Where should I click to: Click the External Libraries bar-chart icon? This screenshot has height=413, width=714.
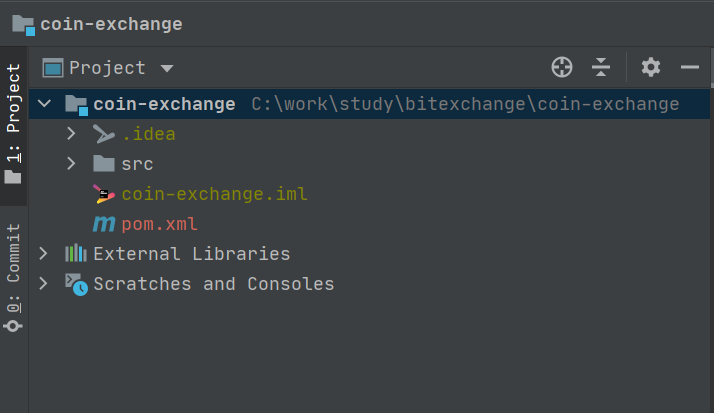(x=76, y=254)
